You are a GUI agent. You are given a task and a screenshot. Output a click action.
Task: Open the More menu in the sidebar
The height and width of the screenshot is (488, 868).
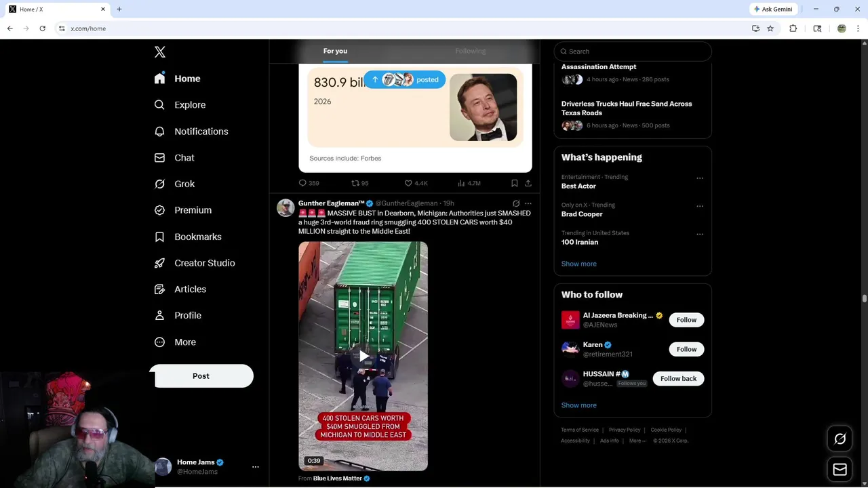175,342
